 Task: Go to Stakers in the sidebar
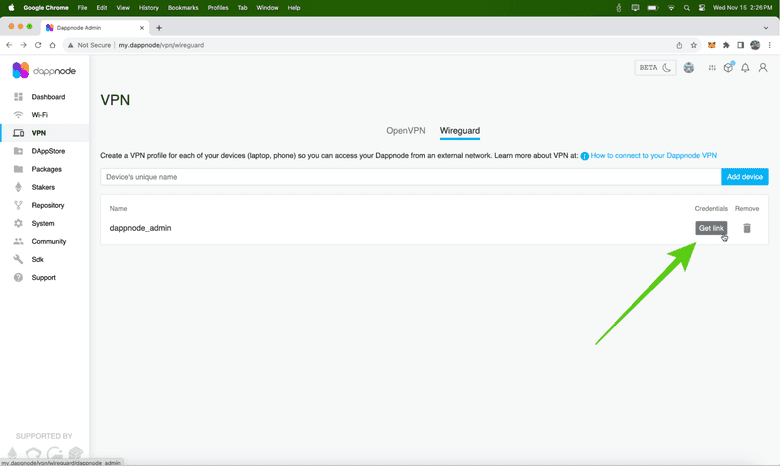pos(43,187)
